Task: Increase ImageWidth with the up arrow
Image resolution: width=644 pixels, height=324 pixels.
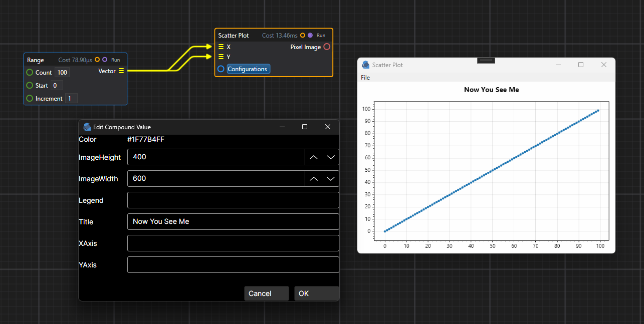Action: (x=313, y=178)
